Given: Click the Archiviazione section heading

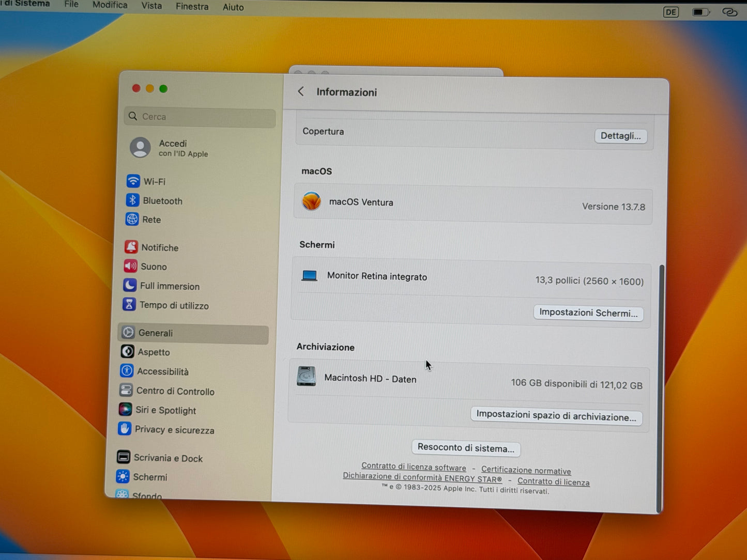Looking at the screenshot, I should pos(325,347).
